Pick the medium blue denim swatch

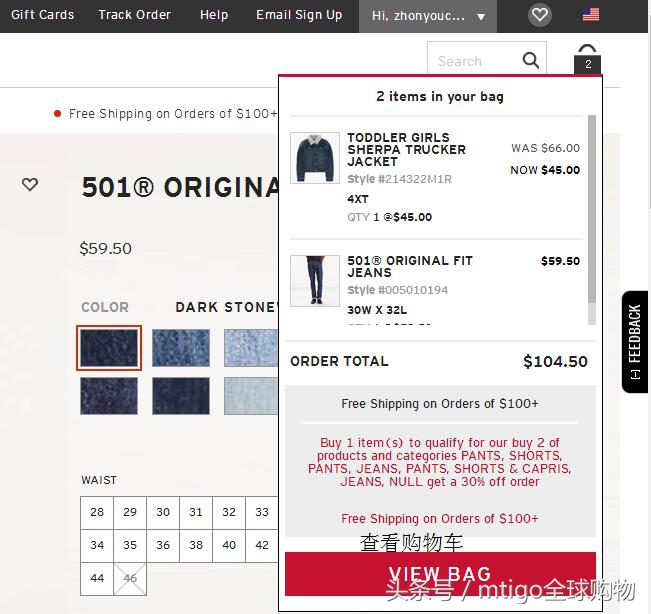(181, 348)
